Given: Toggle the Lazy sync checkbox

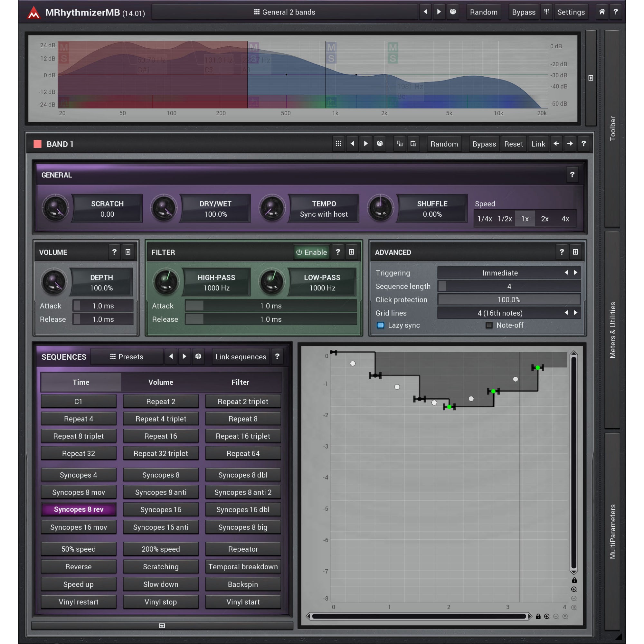Looking at the screenshot, I should (380, 325).
